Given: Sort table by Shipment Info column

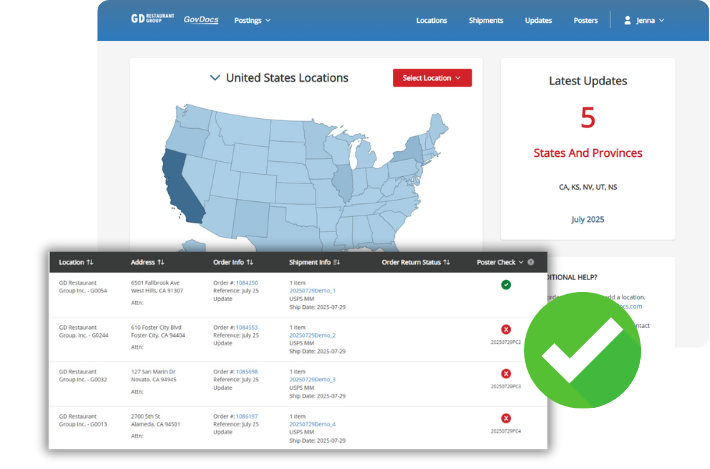Looking at the screenshot, I should click(x=314, y=262).
